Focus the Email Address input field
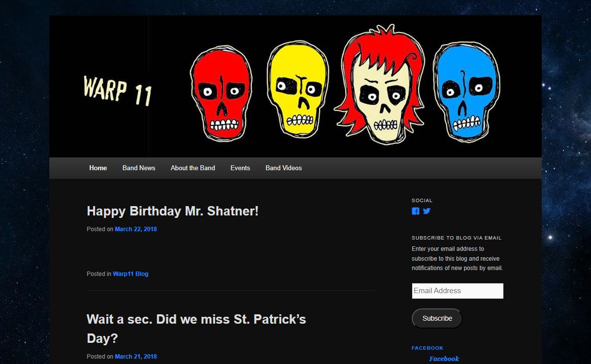Viewport: 591px width, 364px height. point(458,291)
